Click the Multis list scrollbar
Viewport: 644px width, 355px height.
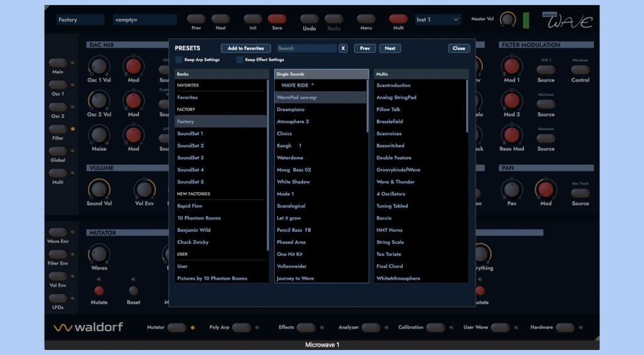tap(467, 106)
